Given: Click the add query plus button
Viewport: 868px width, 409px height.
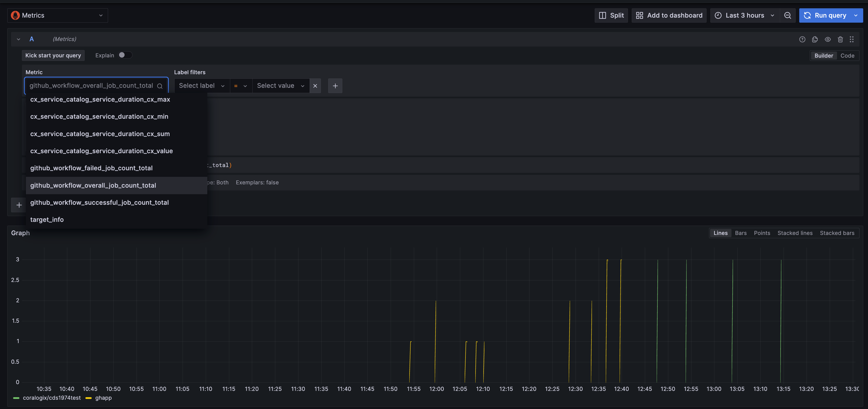Looking at the screenshot, I should [x=19, y=205].
